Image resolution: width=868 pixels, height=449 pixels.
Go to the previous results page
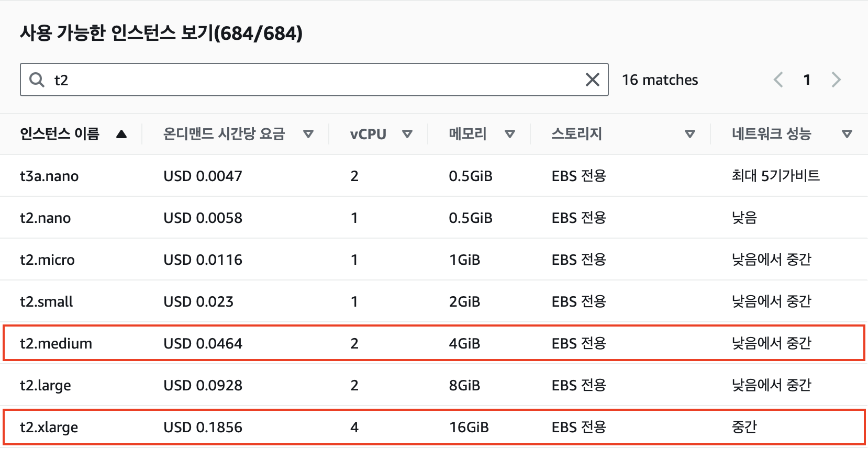point(778,80)
